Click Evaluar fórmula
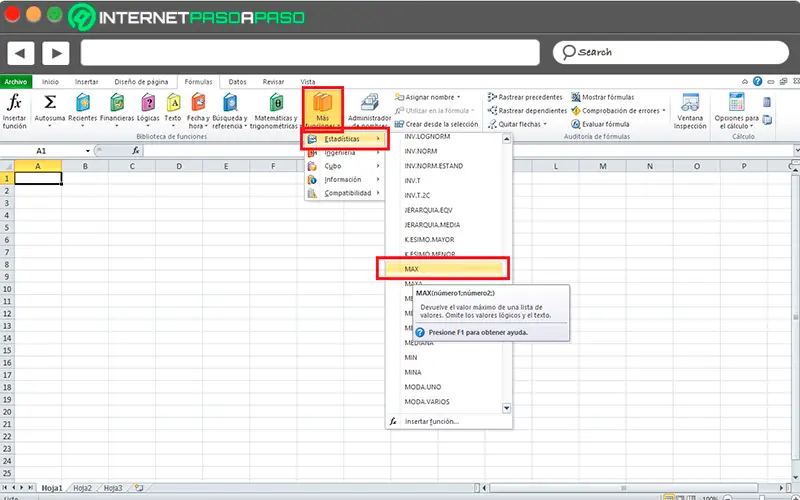The width and height of the screenshot is (800, 500). pos(600,124)
